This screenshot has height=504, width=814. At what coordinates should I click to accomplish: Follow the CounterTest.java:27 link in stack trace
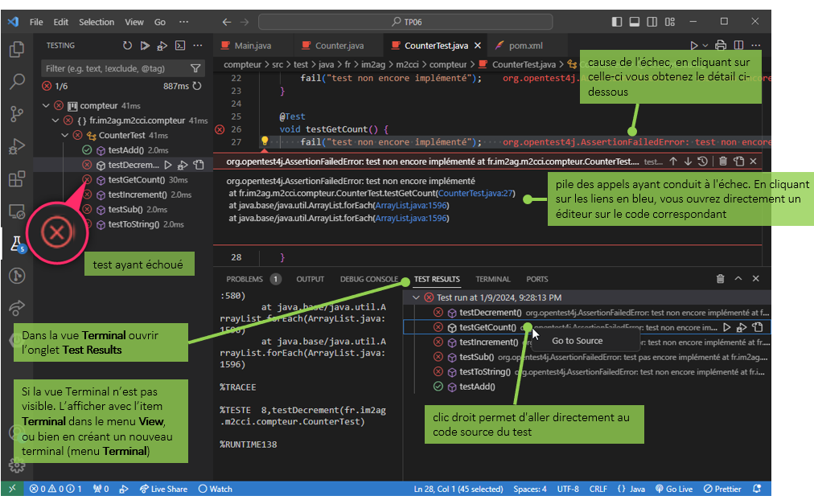tap(476, 194)
